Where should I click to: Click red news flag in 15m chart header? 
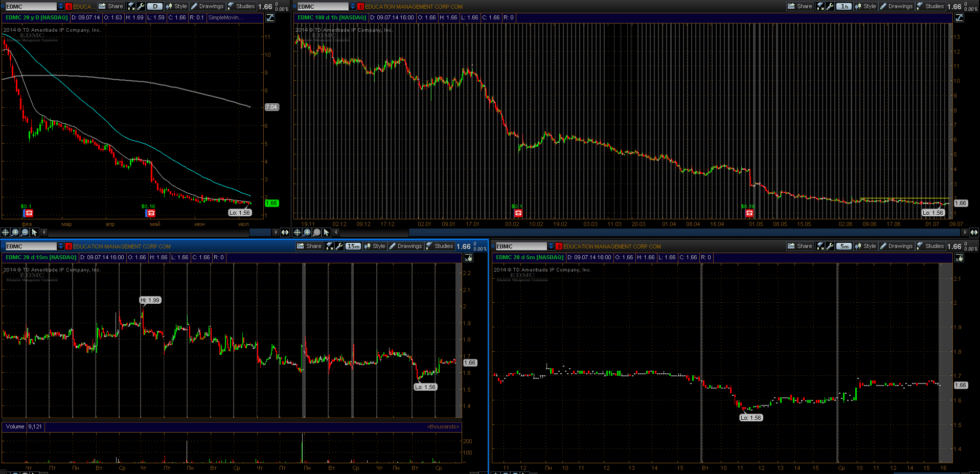click(x=69, y=246)
